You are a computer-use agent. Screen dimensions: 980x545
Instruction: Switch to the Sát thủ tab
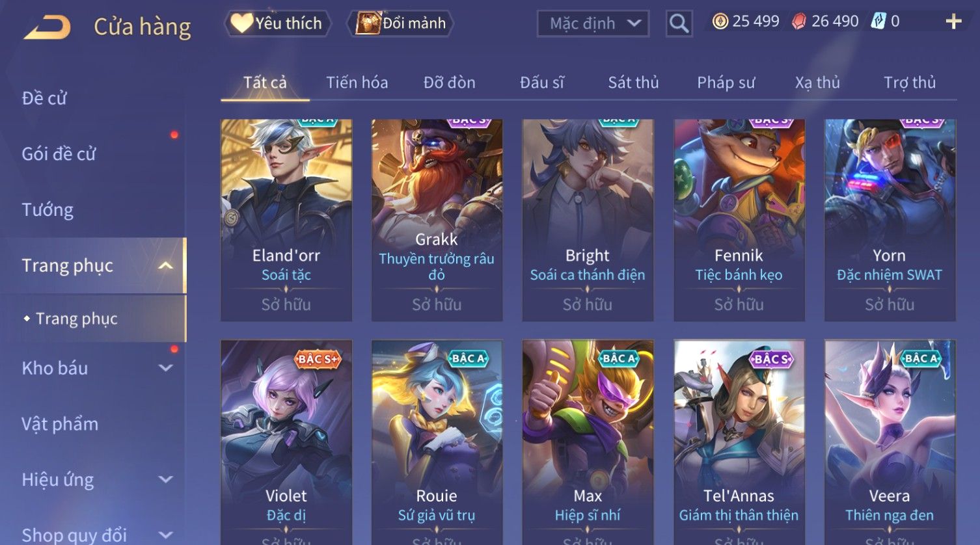pyautogui.click(x=633, y=83)
